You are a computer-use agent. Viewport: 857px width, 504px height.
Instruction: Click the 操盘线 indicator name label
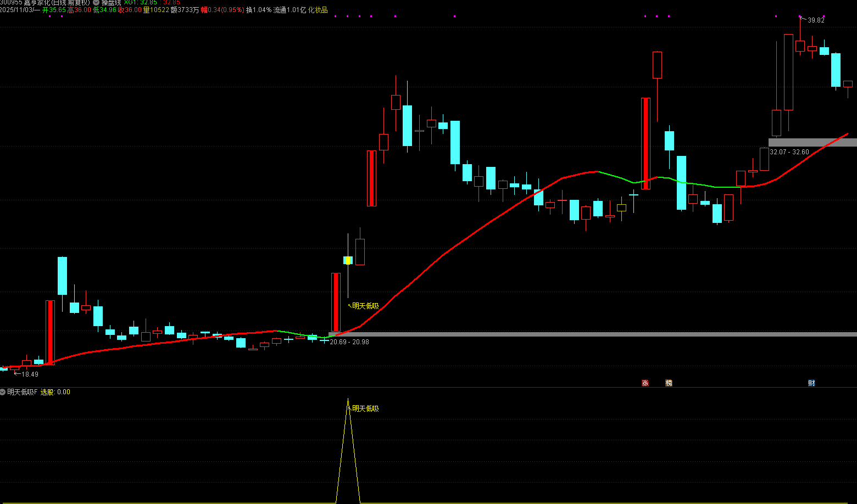click(111, 3)
